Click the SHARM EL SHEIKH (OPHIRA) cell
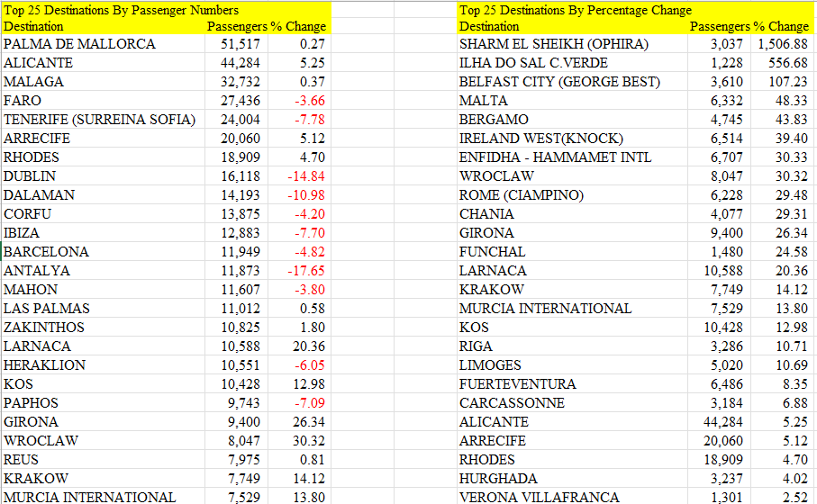Screen dimensions: 817x504 click(572, 44)
